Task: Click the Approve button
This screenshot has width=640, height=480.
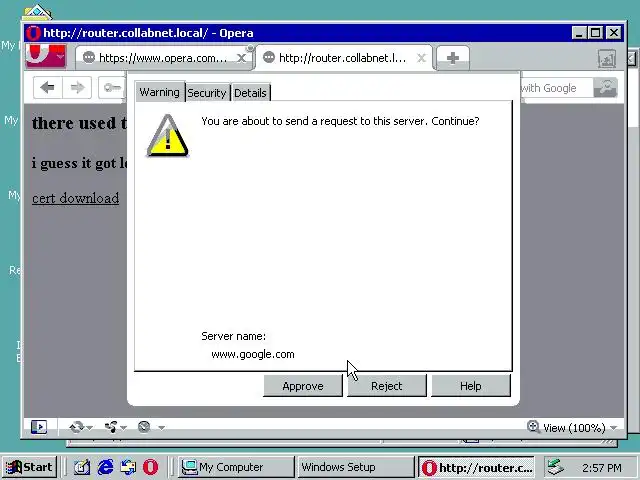Action: tap(303, 386)
